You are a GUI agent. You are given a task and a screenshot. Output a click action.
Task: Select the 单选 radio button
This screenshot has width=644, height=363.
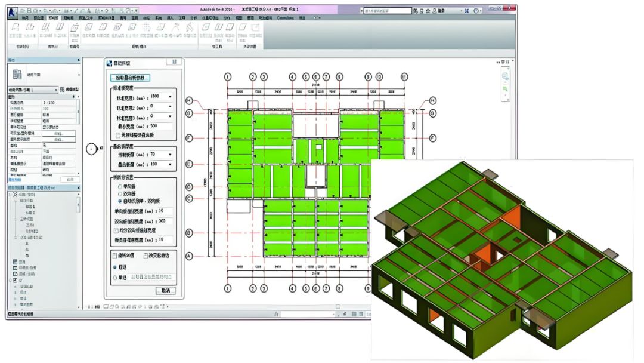pos(115,278)
